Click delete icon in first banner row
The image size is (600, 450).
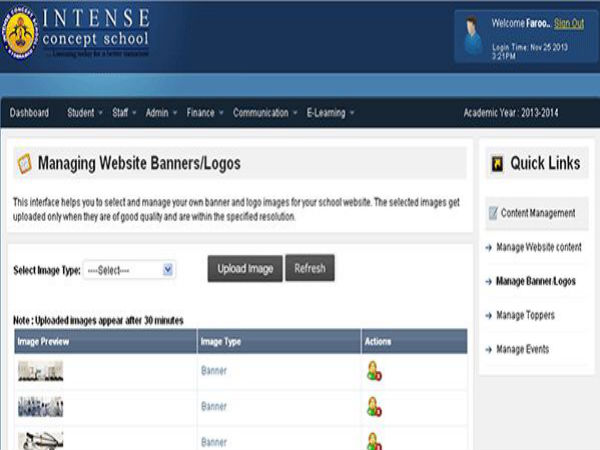(374, 372)
